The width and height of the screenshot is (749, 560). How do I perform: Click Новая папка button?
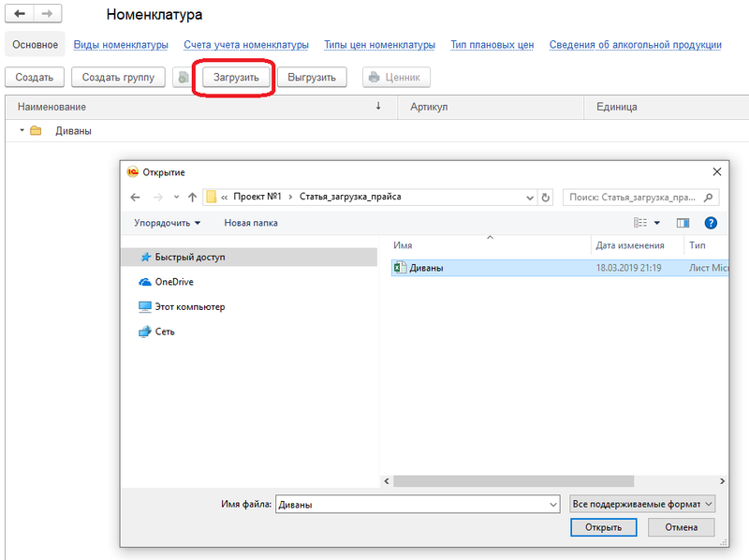(251, 223)
